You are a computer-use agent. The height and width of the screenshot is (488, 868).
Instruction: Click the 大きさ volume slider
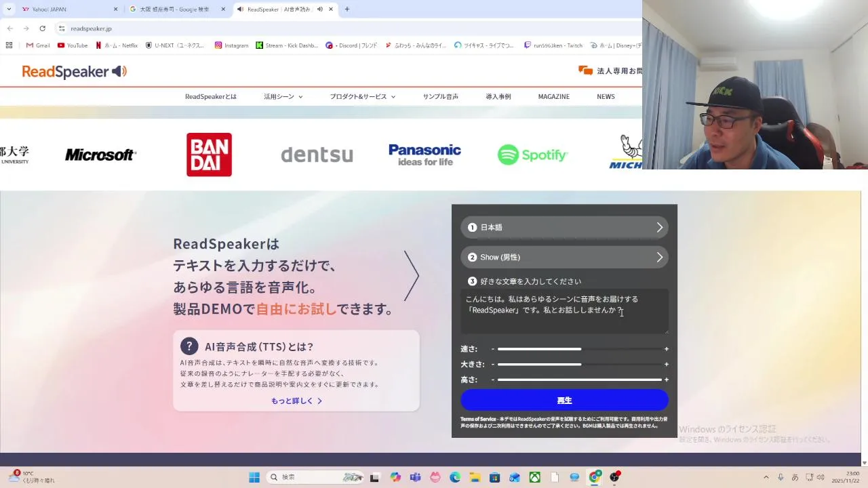(x=580, y=365)
